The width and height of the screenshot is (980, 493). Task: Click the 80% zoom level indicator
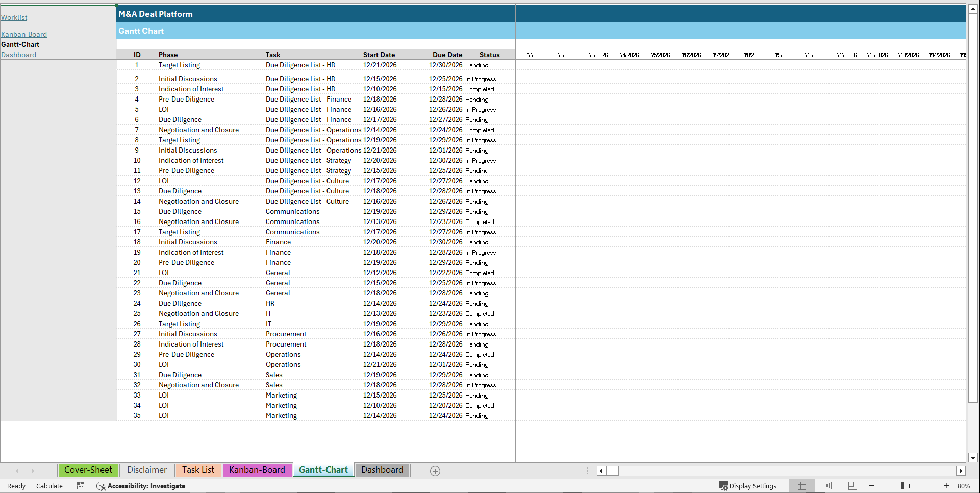(964, 485)
